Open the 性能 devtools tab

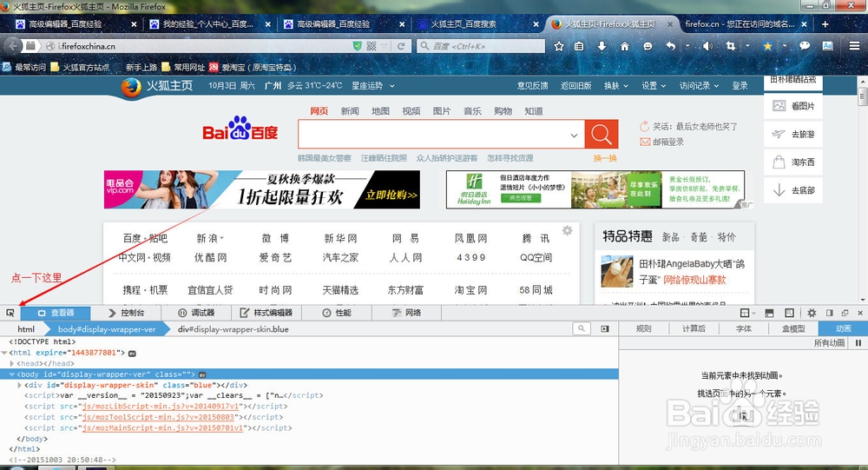coord(337,313)
